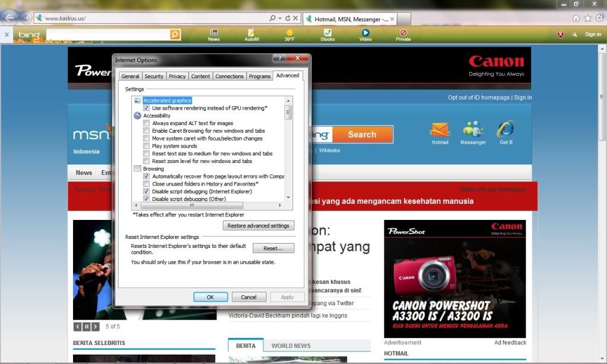The image size is (607, 364).
Task: Open News on the Bing bar
Action: pos(214,35)
